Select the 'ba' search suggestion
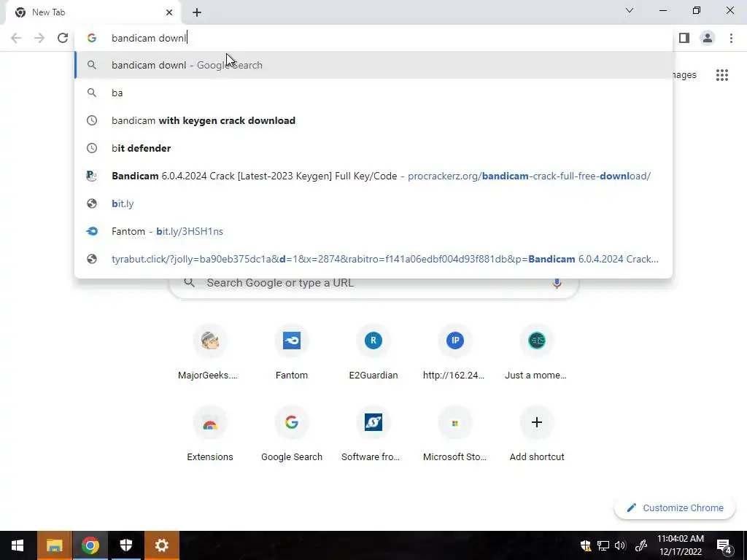This screenshot has height=560, width=747. pyautogui.click(x=373, y=93)
